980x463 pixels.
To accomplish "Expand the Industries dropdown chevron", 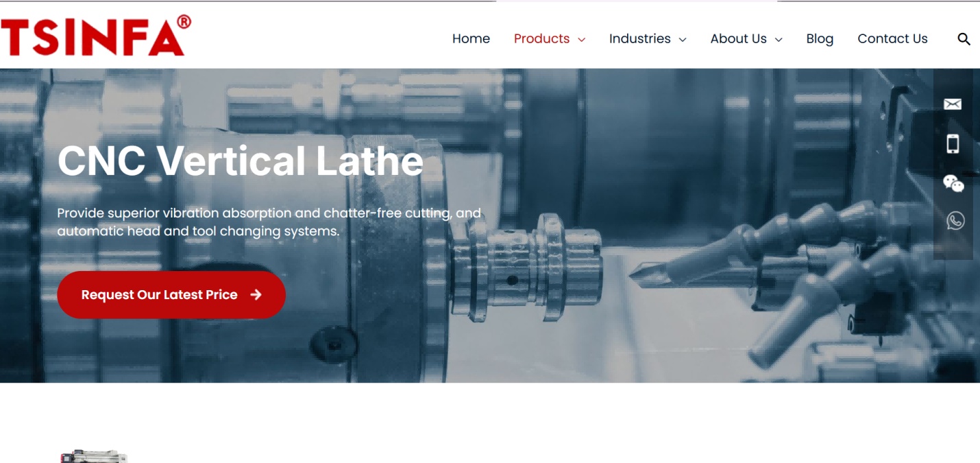I will tap(682, 40).
